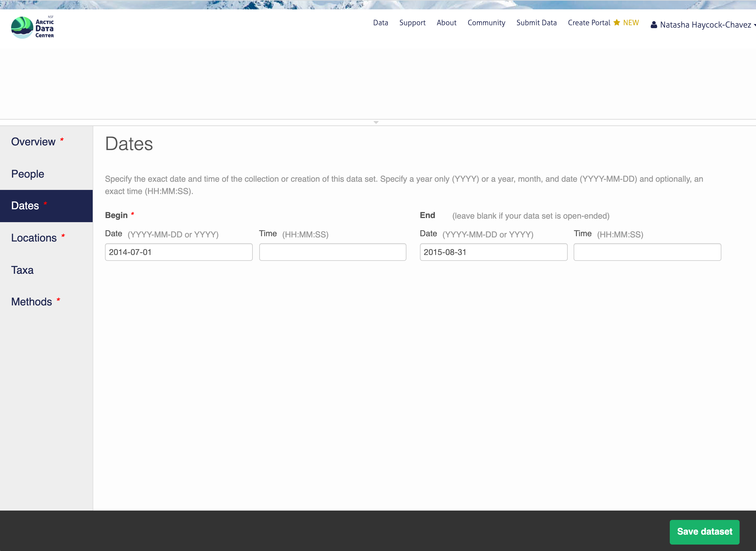This screenshot has height=551, width=756.
Task: Click the Submit Data link
Action: tap(536, 23)
